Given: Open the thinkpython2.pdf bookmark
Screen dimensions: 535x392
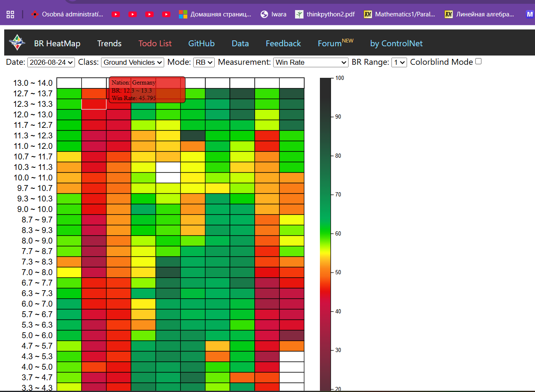Looking at the screenshot, I should [325, 14].
